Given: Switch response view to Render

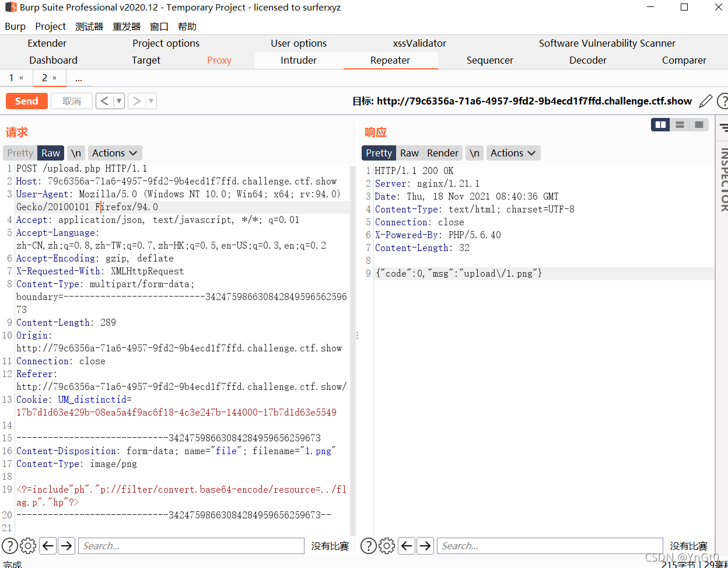Looking at the screenshot, I should pyautogui.click(x=443, y=153).
